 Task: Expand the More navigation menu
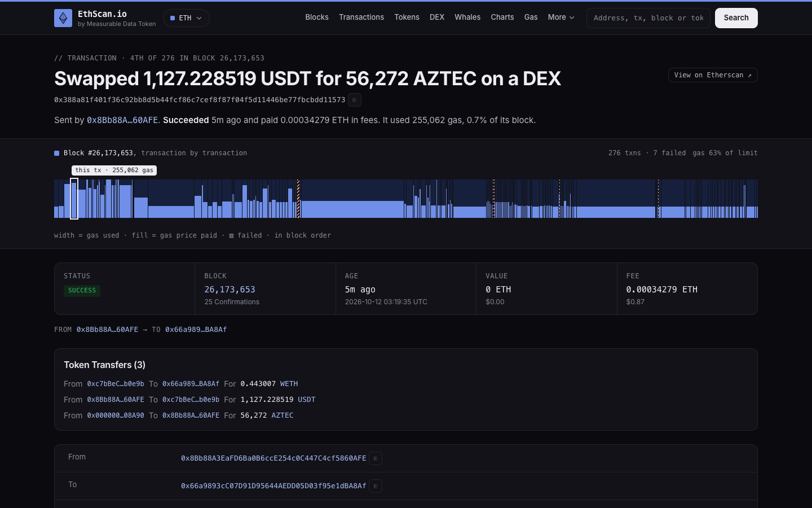point(561,17)
